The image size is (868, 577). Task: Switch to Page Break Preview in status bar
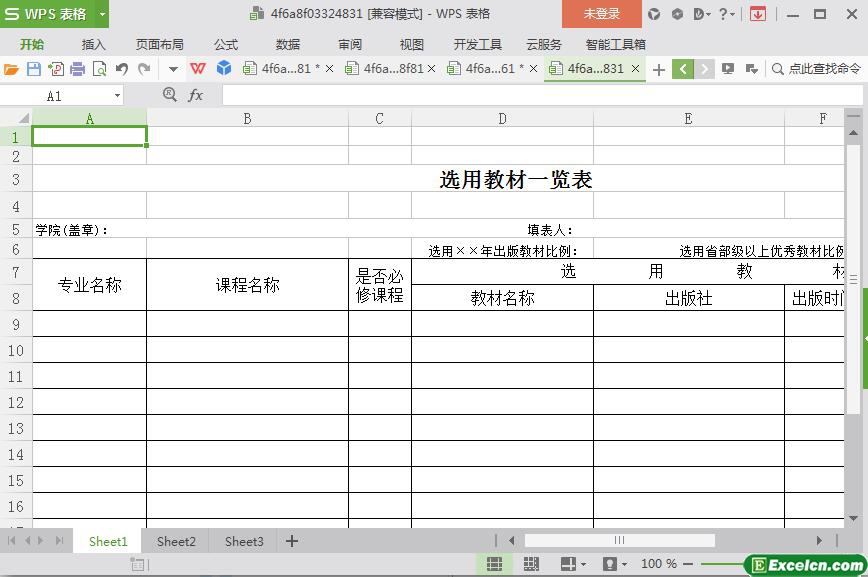[531, 564]
